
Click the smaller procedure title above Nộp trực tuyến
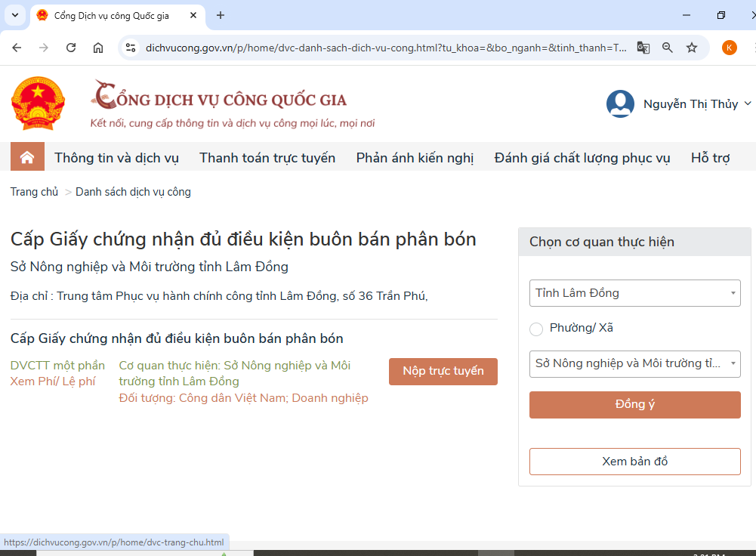click(x=177, y=338)
